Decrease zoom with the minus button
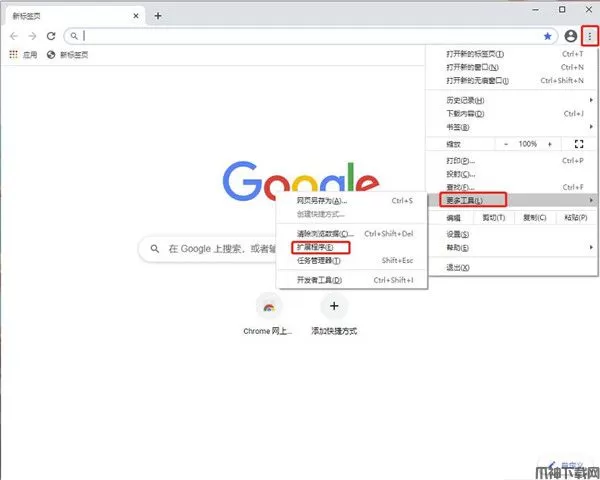This screenshot has height=480, width=600. pyautogui.click(x=506, y=144)
